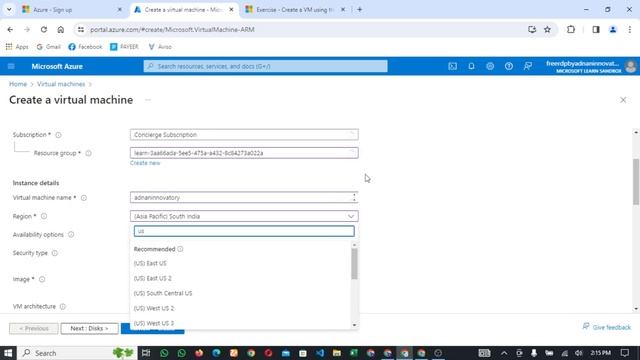Select the Create a virtual machine tab
Viewport: 640px width, 360px height.
(183, 9)
